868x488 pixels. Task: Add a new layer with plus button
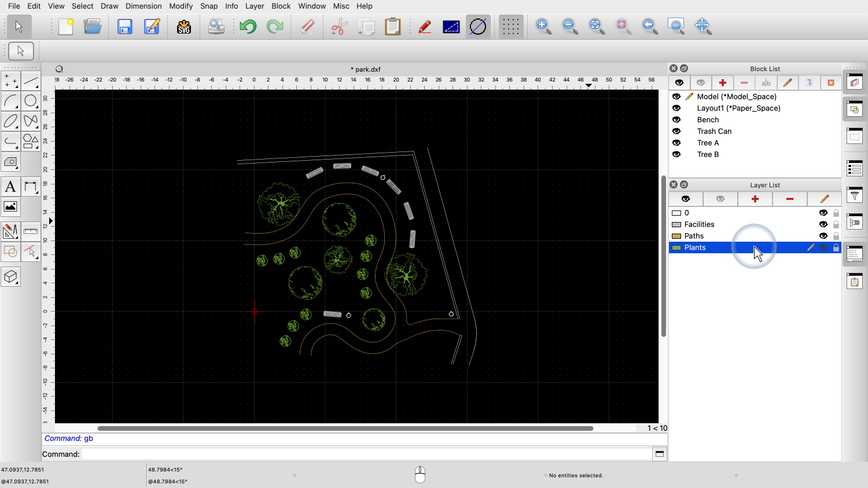[x=755, y=199]
